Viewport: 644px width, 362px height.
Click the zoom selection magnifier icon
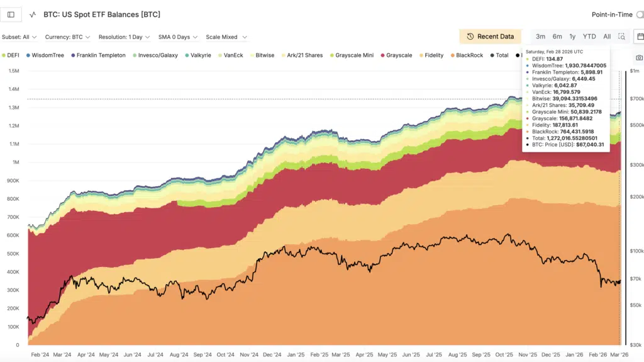click(x=621, y=37)
